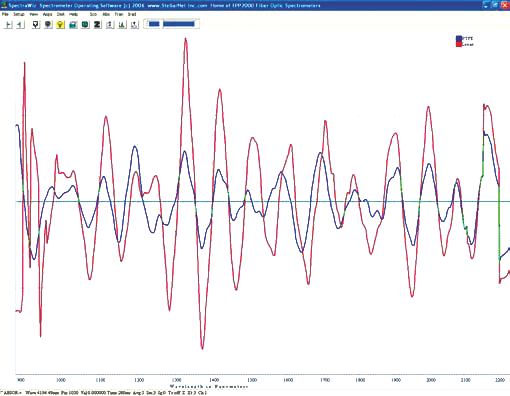Click the teal printer toolbar icon

tap(73, 24)
